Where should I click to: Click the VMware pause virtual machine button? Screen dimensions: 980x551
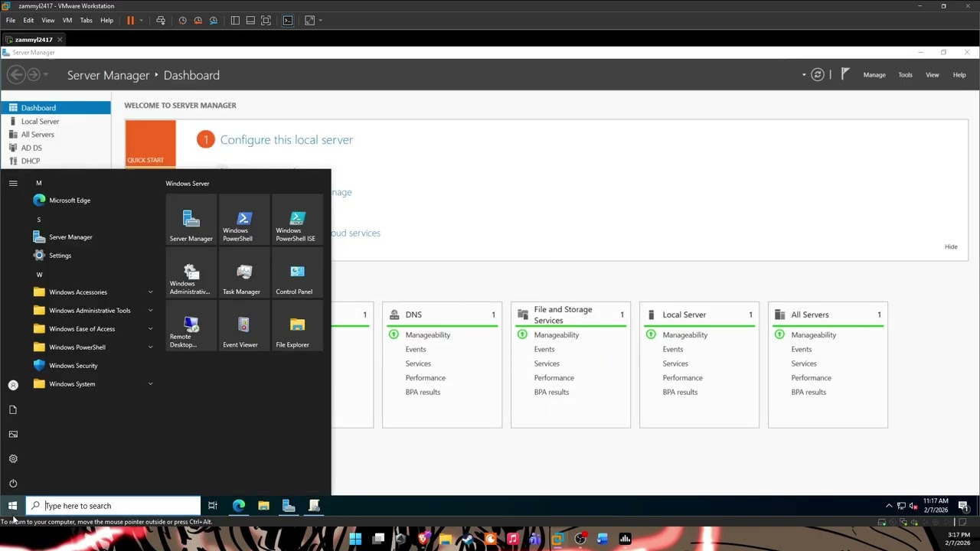(131, 21)
